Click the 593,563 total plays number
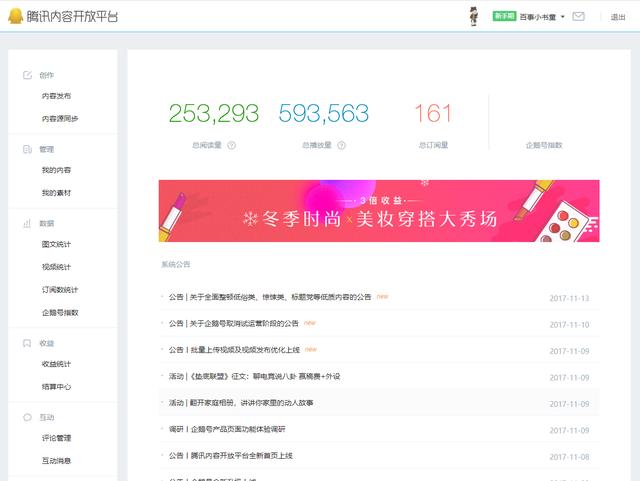 (324, 113)
